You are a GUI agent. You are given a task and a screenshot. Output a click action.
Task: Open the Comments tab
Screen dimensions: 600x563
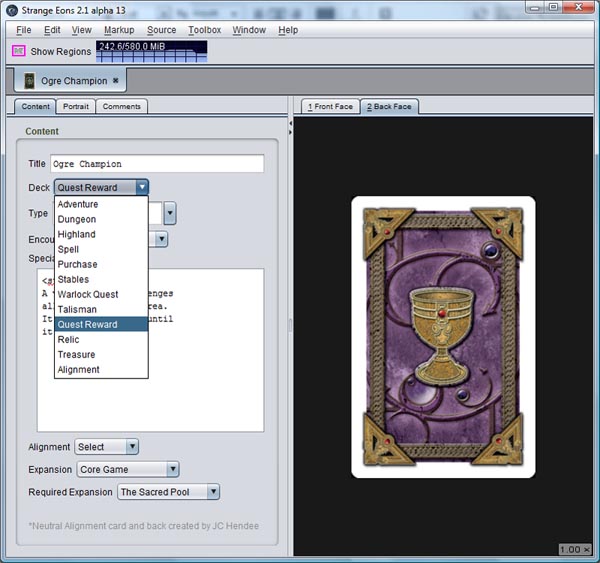pos(121,106)
